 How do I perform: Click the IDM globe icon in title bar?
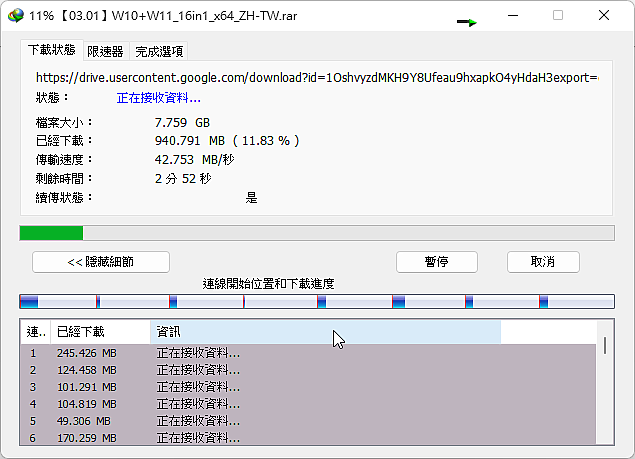(x=15, y=16)
